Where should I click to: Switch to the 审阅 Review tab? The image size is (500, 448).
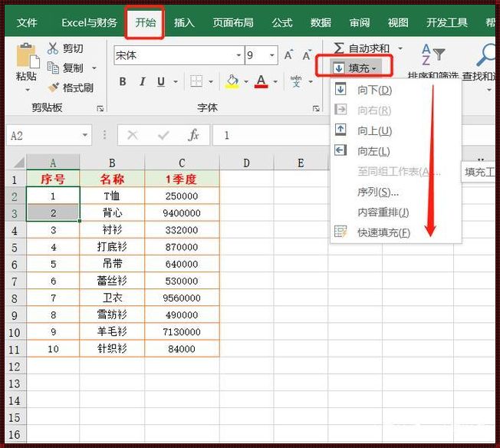pos(360,23)
